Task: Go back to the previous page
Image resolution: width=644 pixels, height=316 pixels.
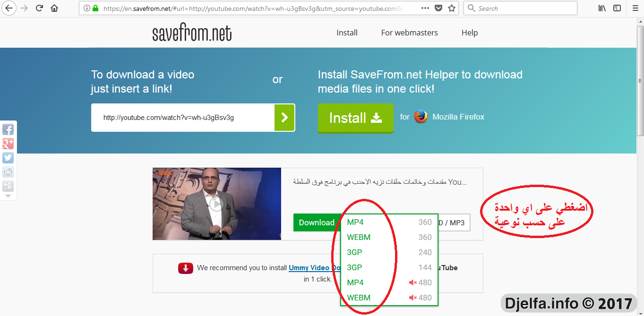Action: pos(9,8)
